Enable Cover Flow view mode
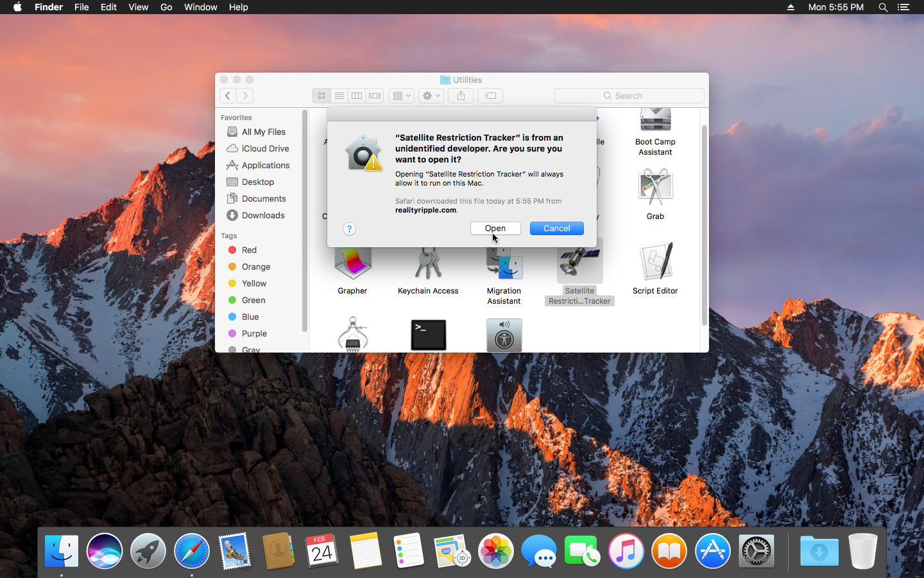This screenshot has height=578, width=924. tap(374, 95)
